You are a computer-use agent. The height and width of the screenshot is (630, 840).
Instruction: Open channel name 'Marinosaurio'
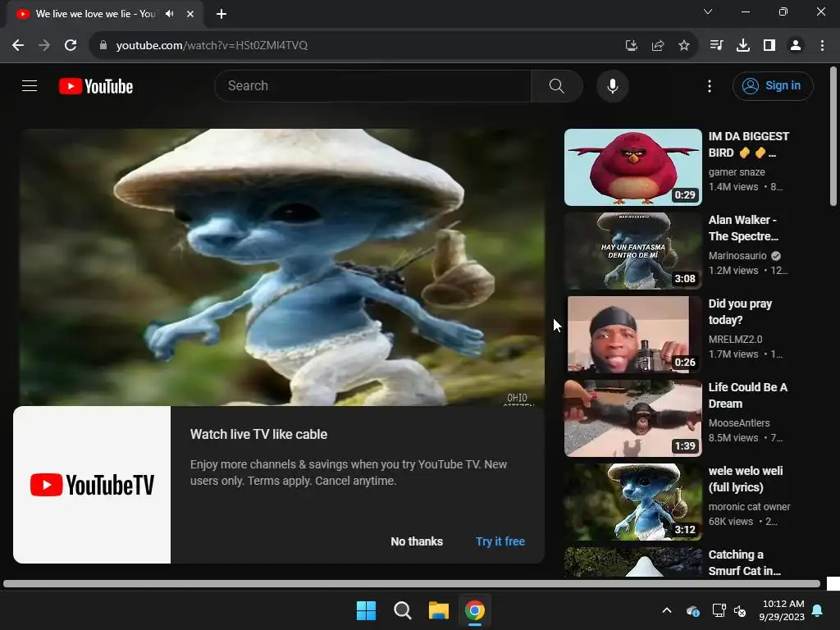pos(737,256)
